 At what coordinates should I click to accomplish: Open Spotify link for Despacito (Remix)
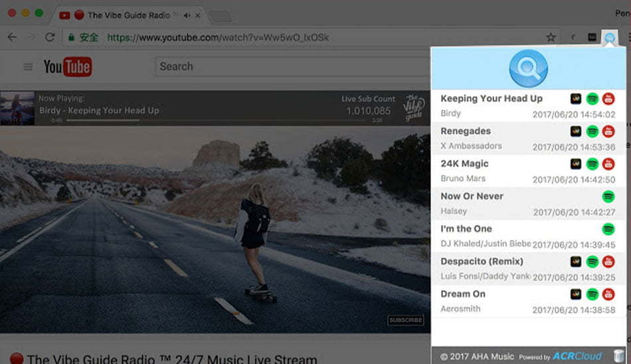pyautogui.click(x=592, y=262)
